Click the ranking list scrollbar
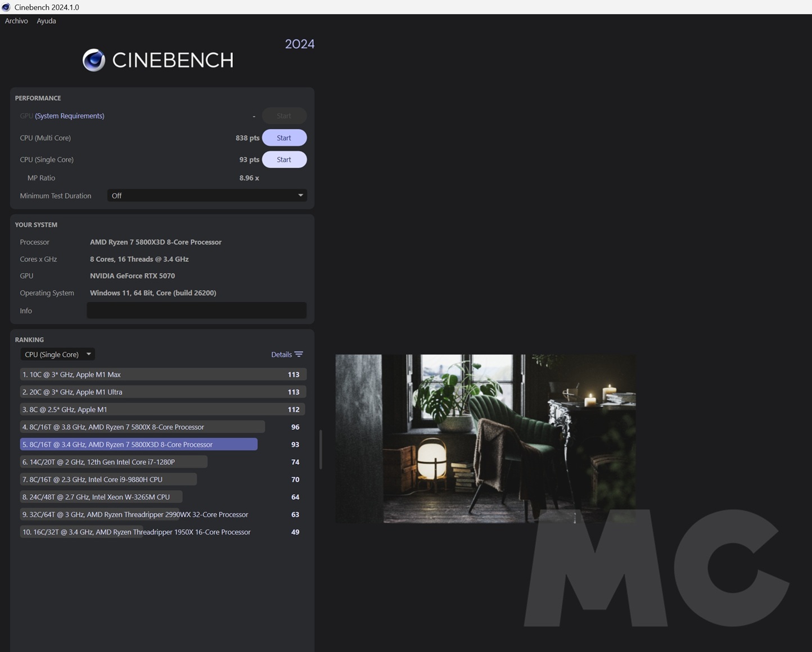This screenshot has height=652, width=812. click(321, 450)
